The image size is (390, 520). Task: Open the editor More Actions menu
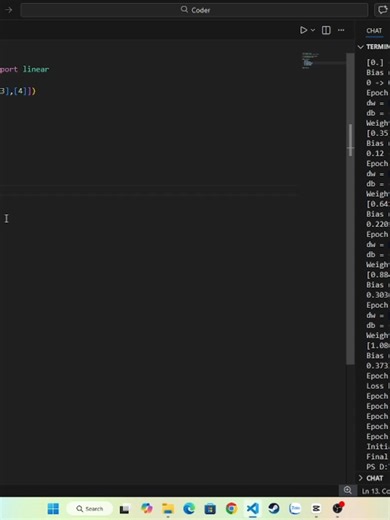341,30
